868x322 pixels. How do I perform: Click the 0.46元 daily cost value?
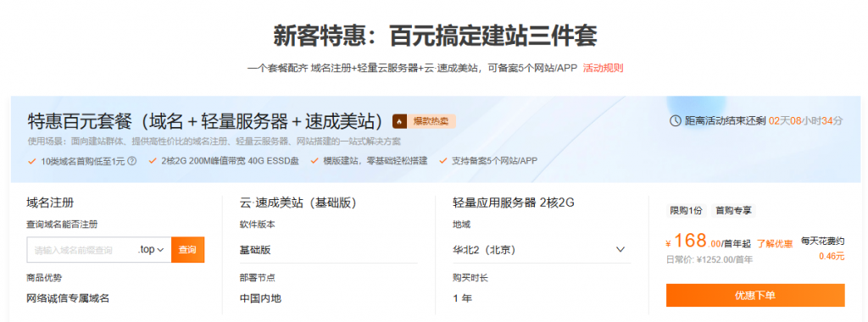click(832, 256)
